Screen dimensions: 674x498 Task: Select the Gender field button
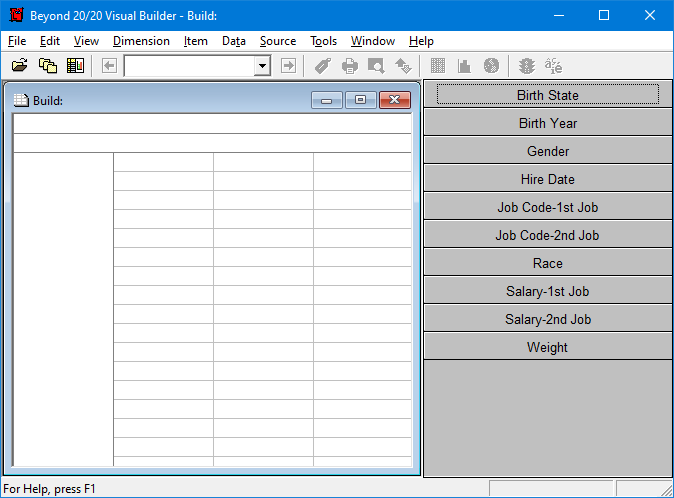pos(548,151)
